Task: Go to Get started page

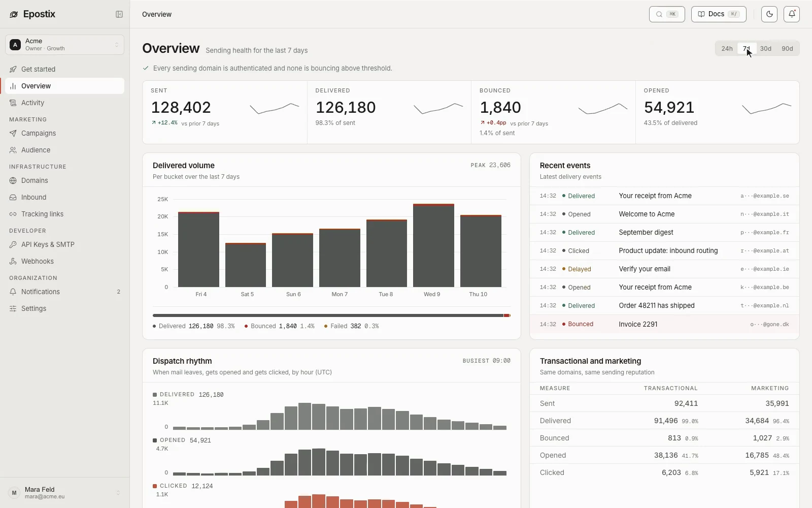Action: click(64, 69)
